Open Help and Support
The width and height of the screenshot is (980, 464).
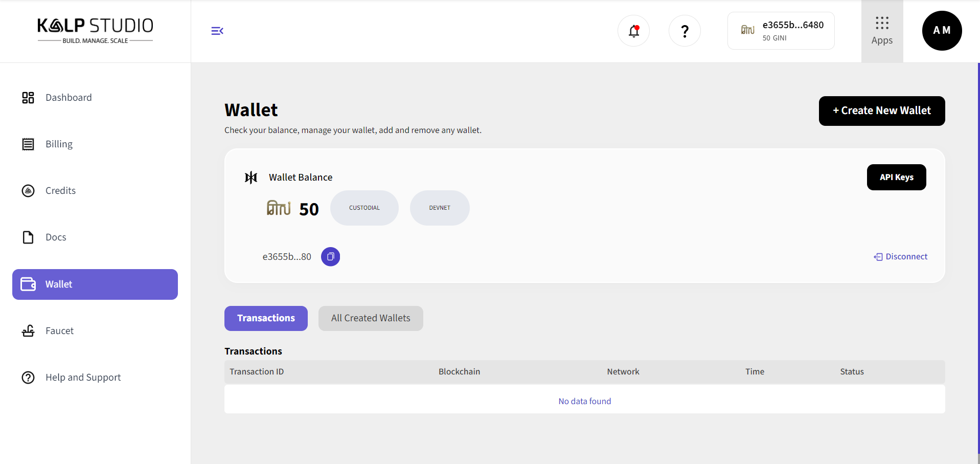(83, 378)
